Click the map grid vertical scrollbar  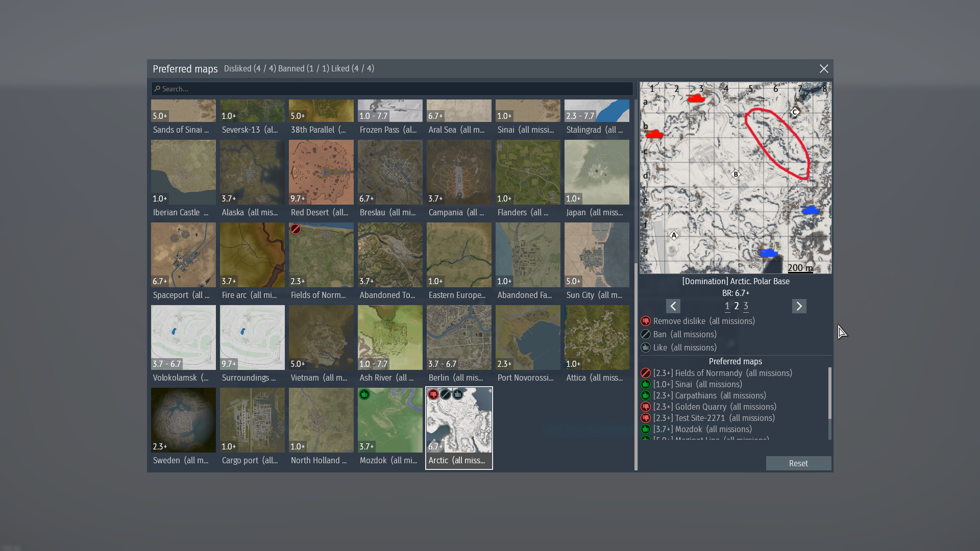(636, 366)
